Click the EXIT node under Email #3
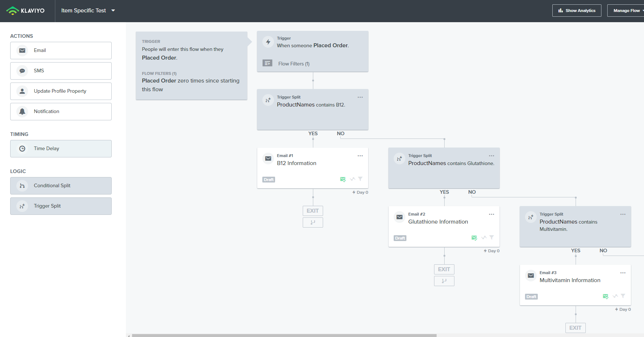644x337 pixels. [x=576, y=328]
